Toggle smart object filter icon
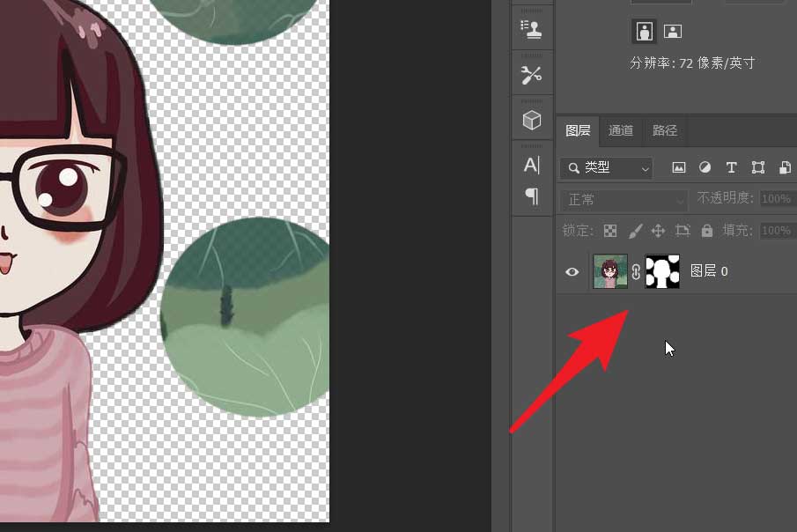The height and width of the screenshot is (532, 797). tap(785, 167)
